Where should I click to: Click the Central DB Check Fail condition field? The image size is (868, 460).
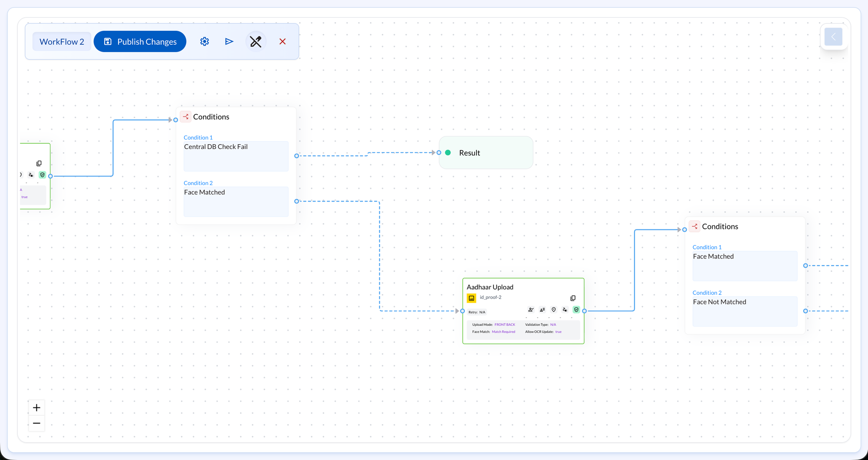236,156
